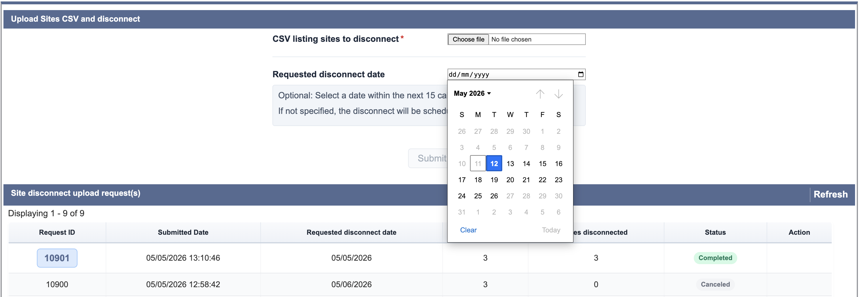The width and height of the screenshot is (868, 297).
Task: Select May 13 in the calendar
Action: click(x=510, y=163)
